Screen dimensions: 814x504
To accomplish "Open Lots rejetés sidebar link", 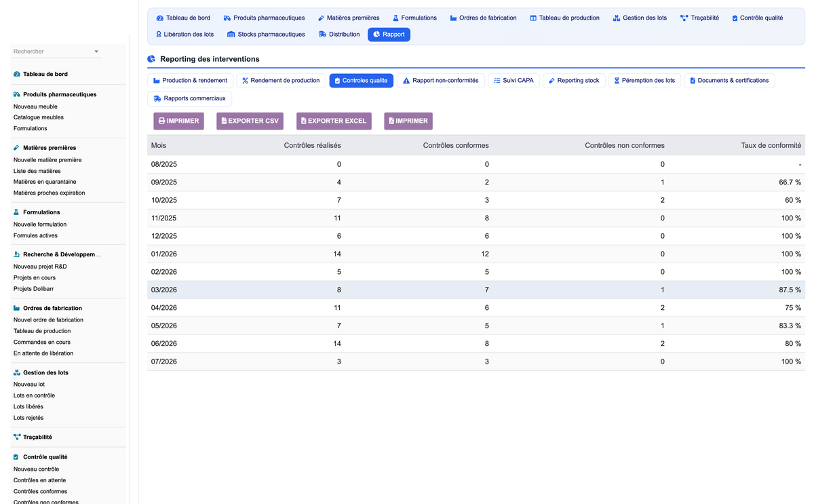I will click(x=28, y=418).
